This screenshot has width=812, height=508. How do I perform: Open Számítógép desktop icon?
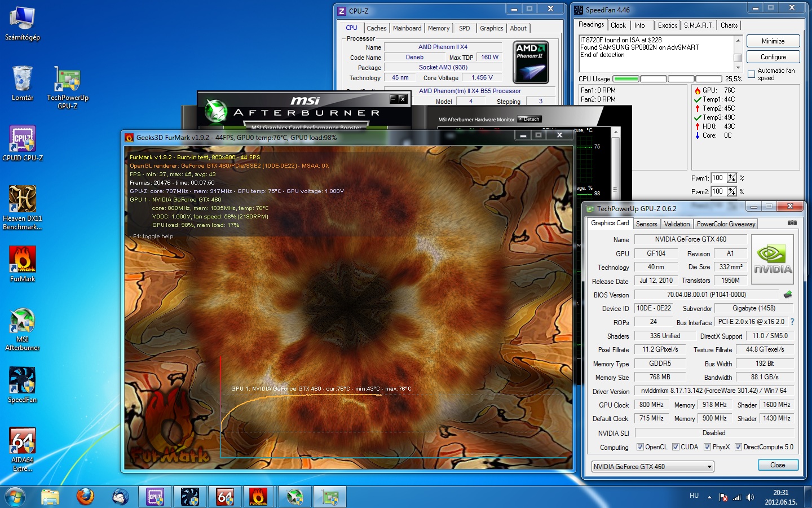23,24
